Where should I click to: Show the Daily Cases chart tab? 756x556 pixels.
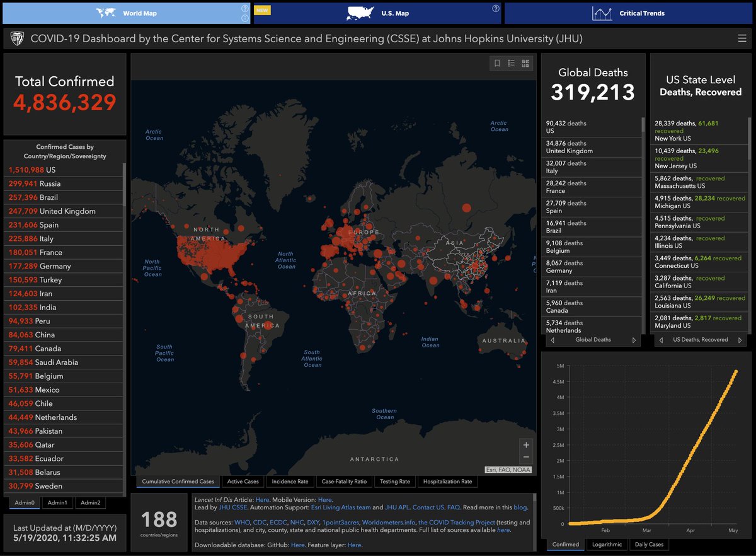point(649,545)
